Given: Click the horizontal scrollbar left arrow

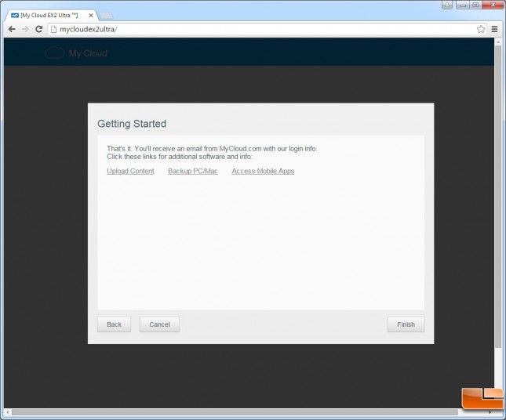Looking at the screenshot, I should pyautogui.click(x=8, y=412).
